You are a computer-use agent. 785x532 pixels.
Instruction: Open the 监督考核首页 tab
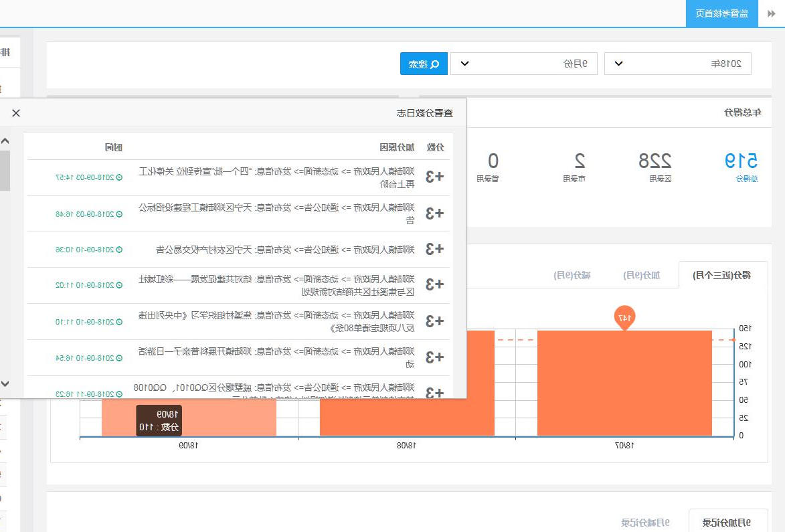[x=721, y=13]
